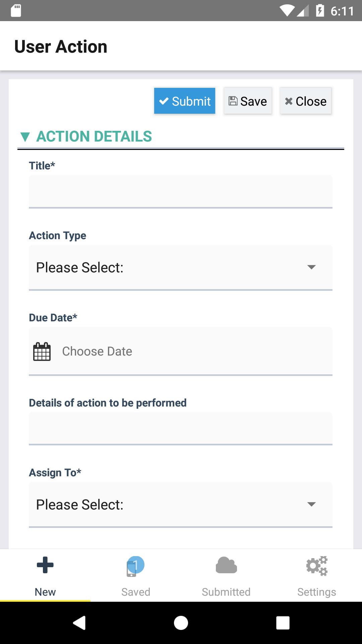Viewport: 362px width, 644px height.
Task: Open the Assign To dropdown
Action: tap(181, 504)
